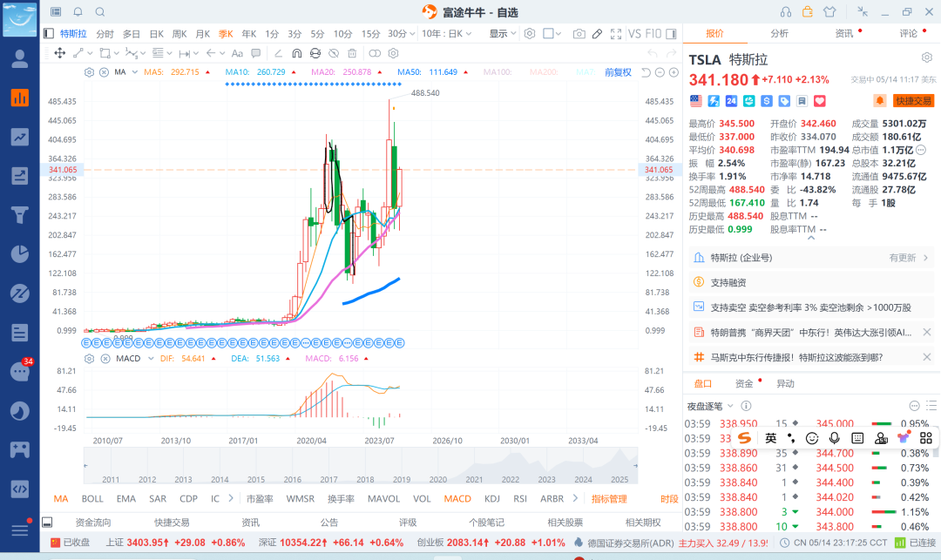The height and width of the screenshot is (560, 941).
Task: Open the hamburger menu at sidebar bottom
Action: [20, 530]
